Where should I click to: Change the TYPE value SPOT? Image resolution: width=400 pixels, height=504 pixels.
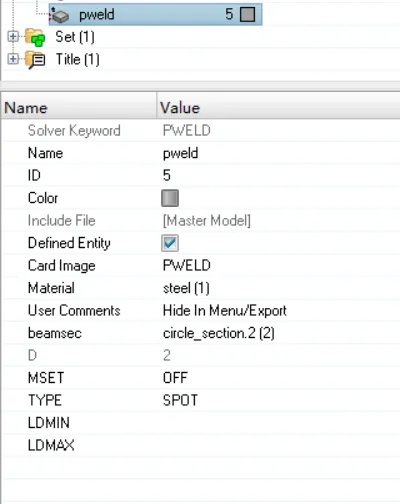click(x=280, y=400)
